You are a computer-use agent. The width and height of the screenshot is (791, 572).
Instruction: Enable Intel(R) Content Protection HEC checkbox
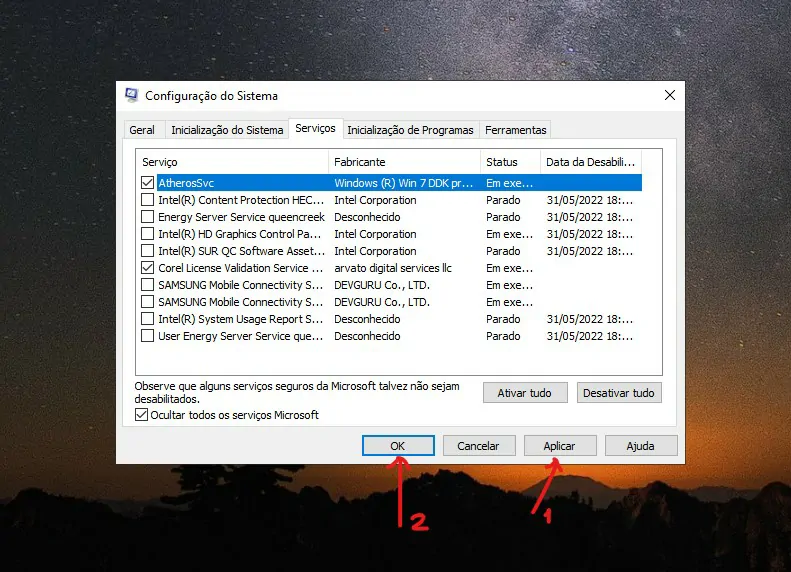point(147,200)
